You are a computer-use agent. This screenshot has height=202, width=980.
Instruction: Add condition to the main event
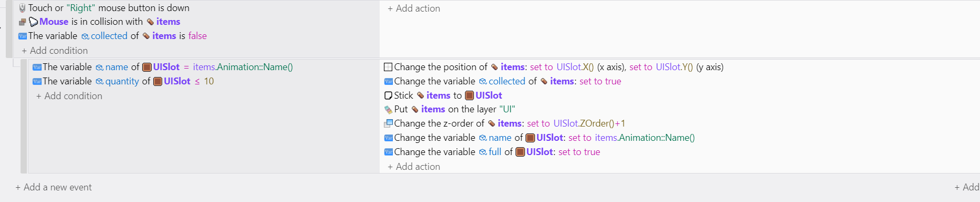(55, 51)
